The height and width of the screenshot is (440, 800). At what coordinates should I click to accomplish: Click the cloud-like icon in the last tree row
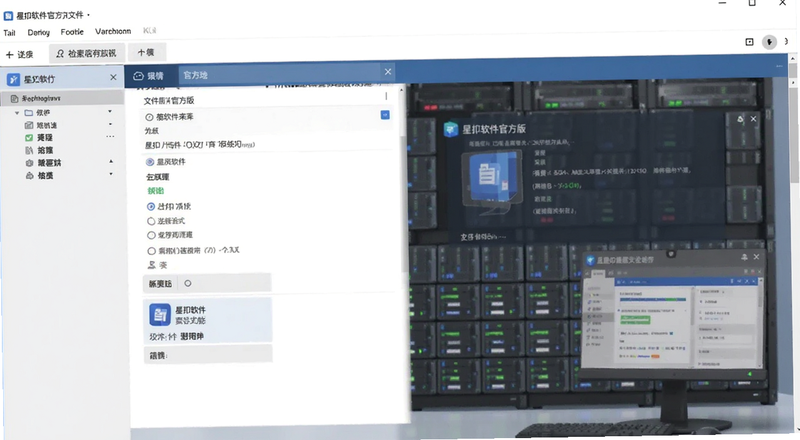29,176
